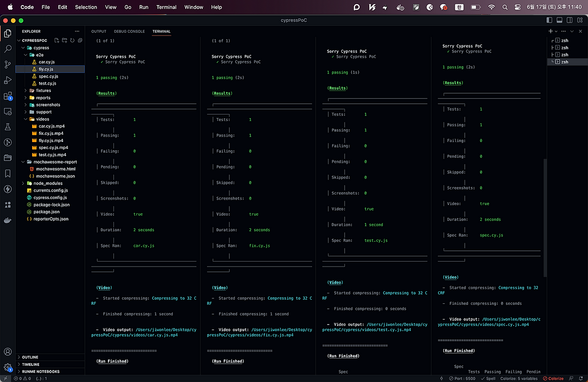588x382 pixels.
Task: Open the lightning bolt activity bar view
Action: click(7, 189)
